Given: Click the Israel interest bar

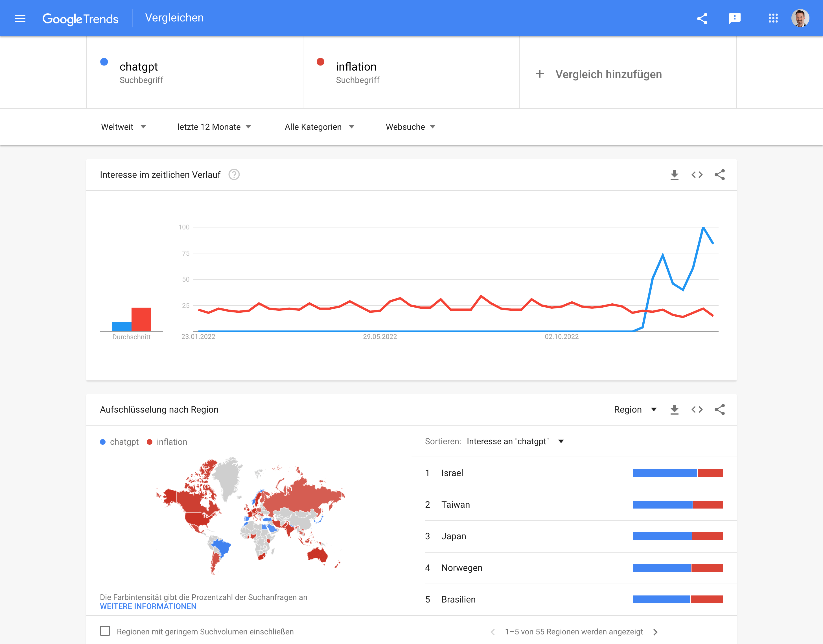Looking at the screenshot, I should [x=678, y=473].
